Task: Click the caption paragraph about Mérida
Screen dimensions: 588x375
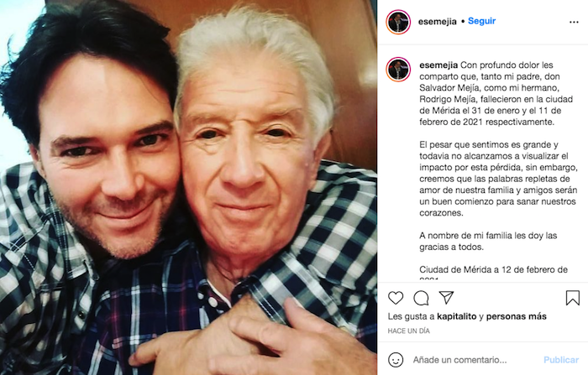Action: (x=496, y=94)
